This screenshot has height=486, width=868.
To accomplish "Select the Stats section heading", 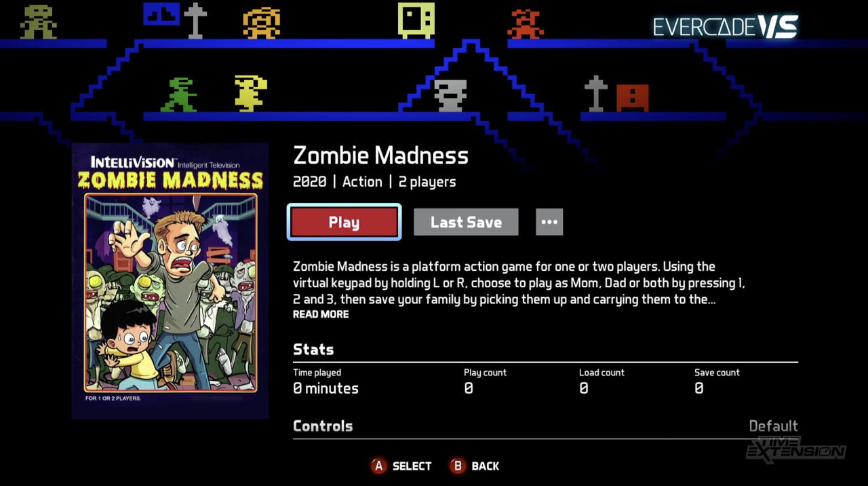I will click(313, 350).
